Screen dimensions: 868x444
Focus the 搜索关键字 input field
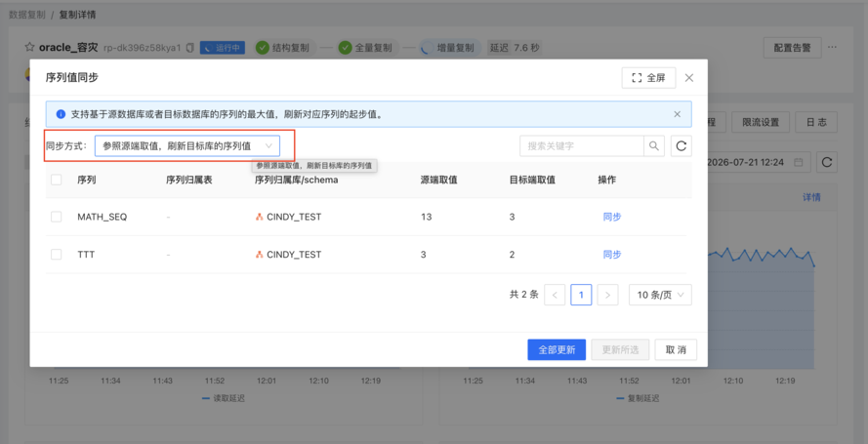tap(581, 146)
